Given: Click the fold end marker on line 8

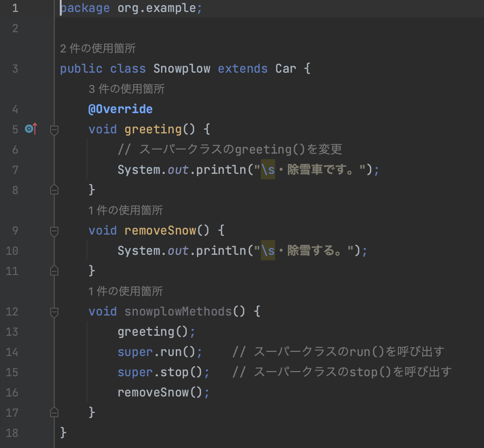Looking at the screenshot, I should coord(54,190).
